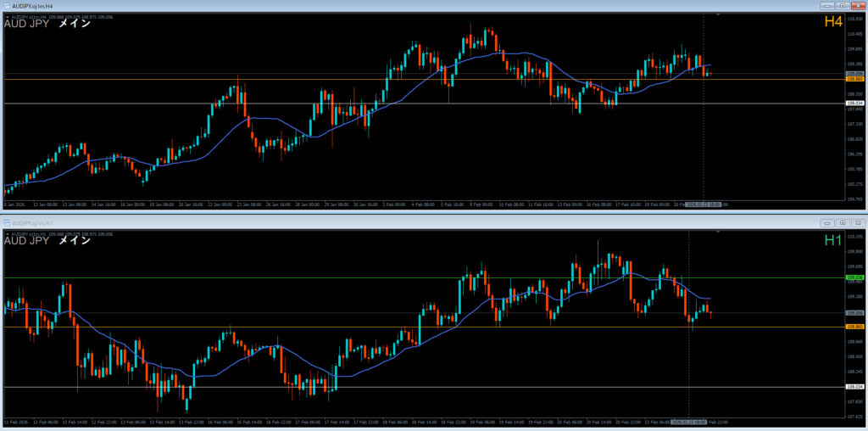The height and width of the screenshot is (431, 868).
Task: Select the green 109.536 price label on H1
Action: click(x=854, y=277)
